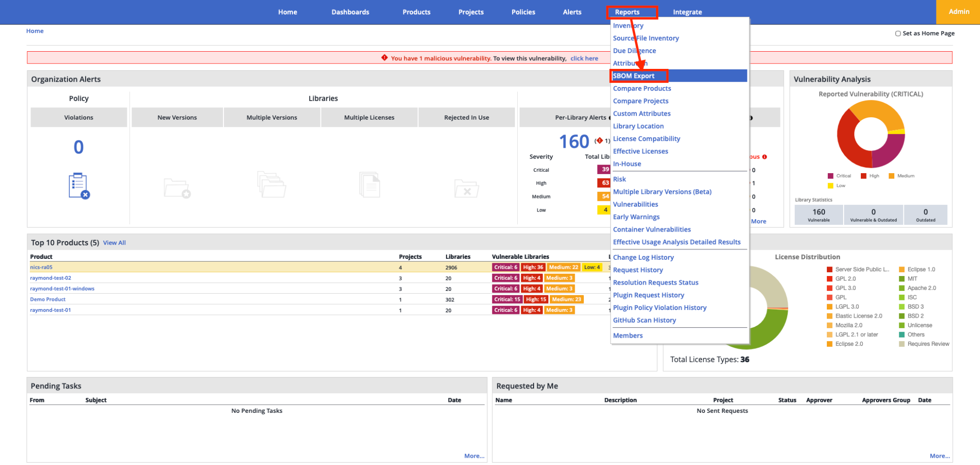Screen dimensions: 980x465
Task: Enable the Set as Home Page checkbox
Action: click(x=898, y=33)
